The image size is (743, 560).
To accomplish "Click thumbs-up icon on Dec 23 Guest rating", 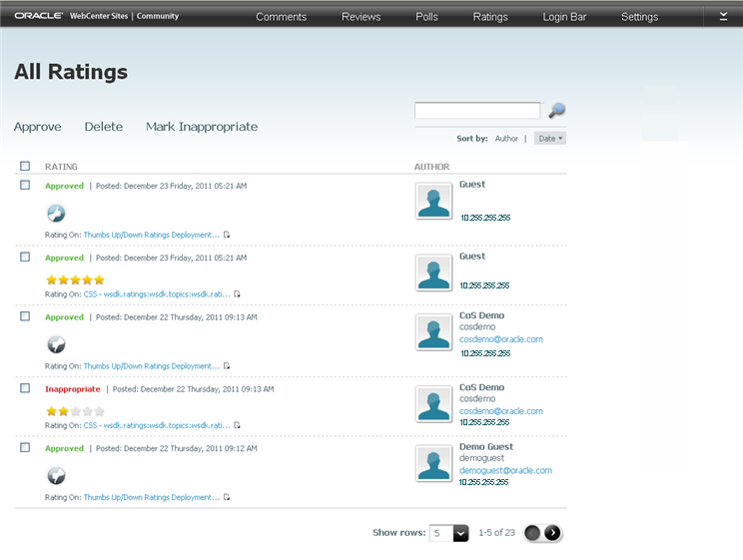I will (x=56, y=214).
